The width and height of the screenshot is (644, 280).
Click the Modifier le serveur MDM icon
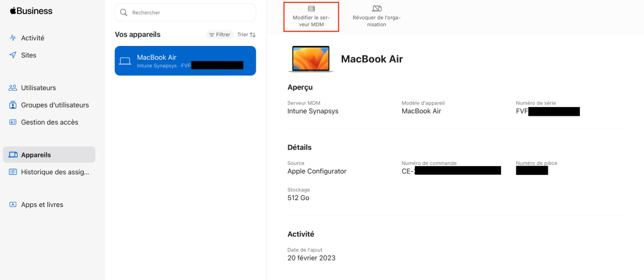[311, 8]
